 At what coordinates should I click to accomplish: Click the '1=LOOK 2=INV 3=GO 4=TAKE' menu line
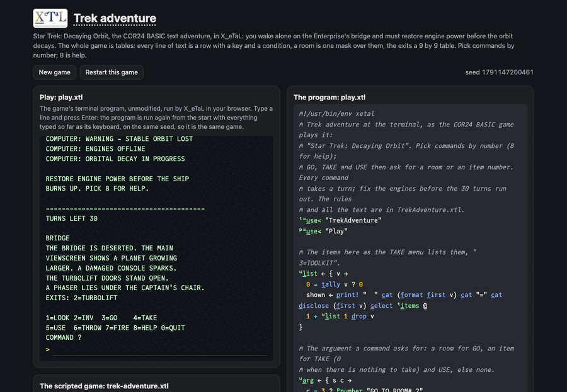[101, 318]
